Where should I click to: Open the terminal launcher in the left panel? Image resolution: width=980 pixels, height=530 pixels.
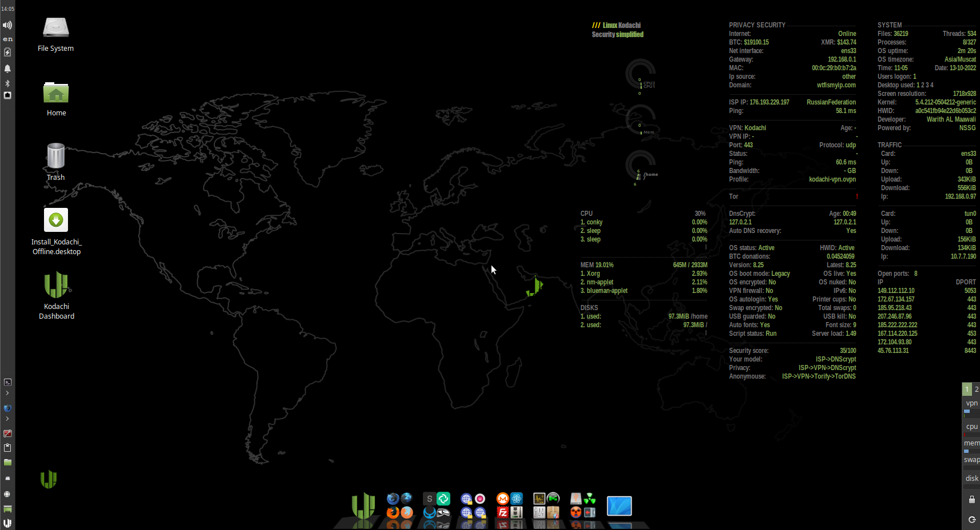pyautogui.click(x=7, y=382)
